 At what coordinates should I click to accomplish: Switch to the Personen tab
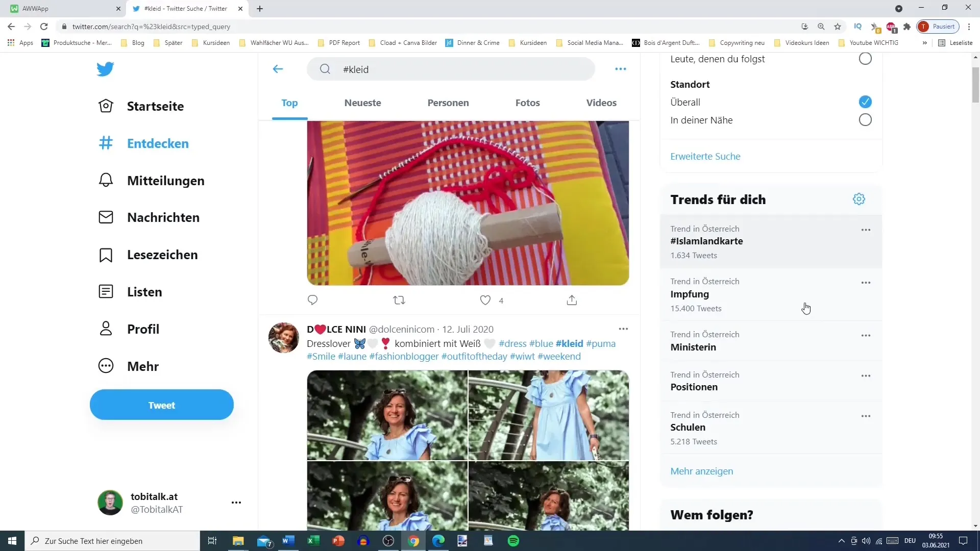click(448, 103)
